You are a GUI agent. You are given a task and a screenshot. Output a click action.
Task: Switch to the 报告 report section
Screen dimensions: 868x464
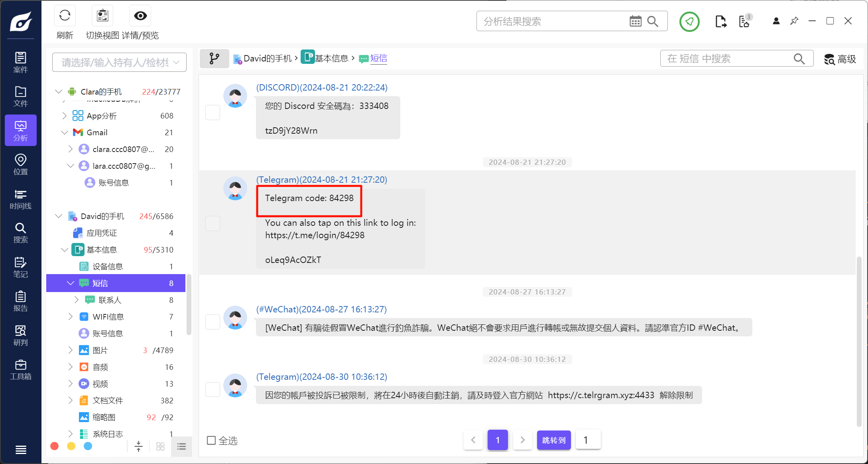(x=20, y=301)
